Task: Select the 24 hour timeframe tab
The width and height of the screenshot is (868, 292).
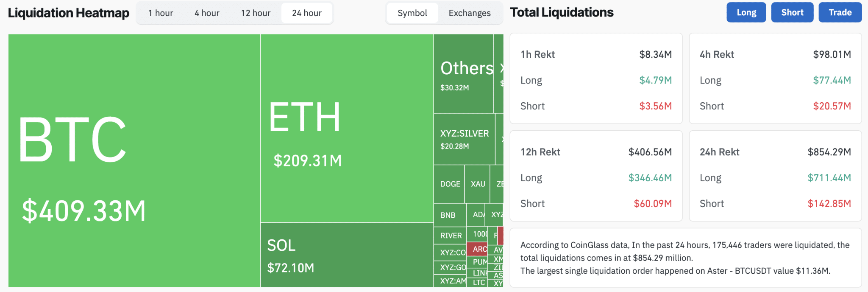Action: pyautogui.click(x=306, y=13)
